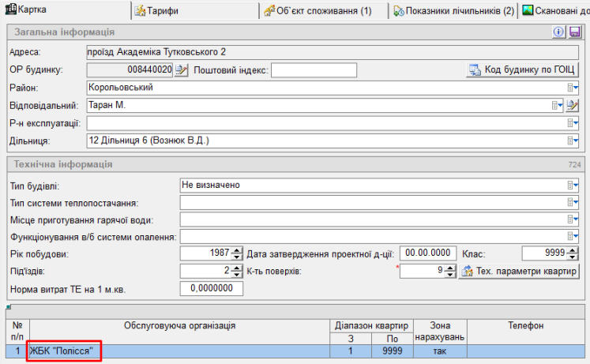The height and width of the screenshot is (364, 590).
Task: Click edit icon beside Відповідальний field
Action: click(x=573, y=105)
